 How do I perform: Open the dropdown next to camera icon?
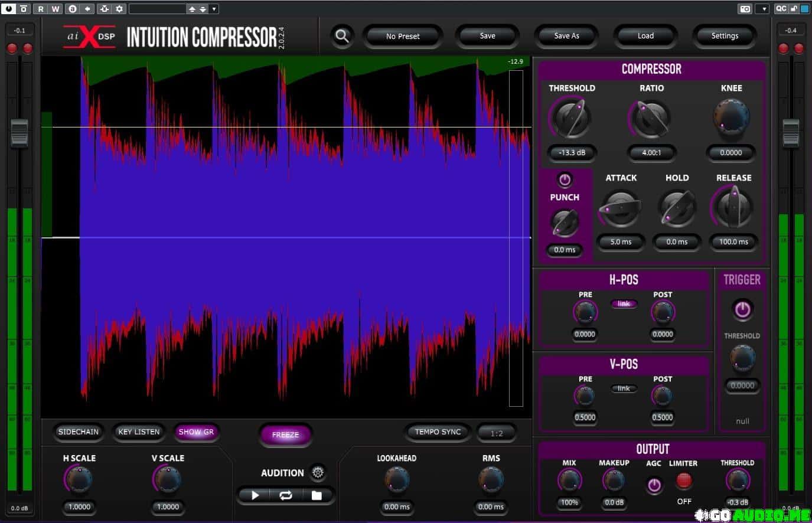[x=763, y=9]
